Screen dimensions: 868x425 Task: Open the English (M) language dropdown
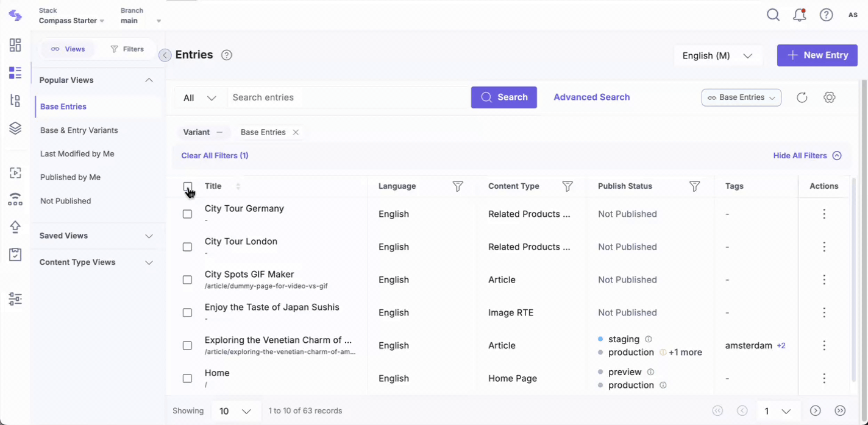pos(717,55)
